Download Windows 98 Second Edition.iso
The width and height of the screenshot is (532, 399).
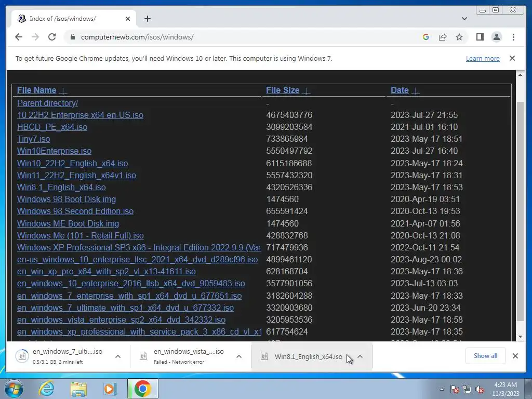tap(75, 211)
